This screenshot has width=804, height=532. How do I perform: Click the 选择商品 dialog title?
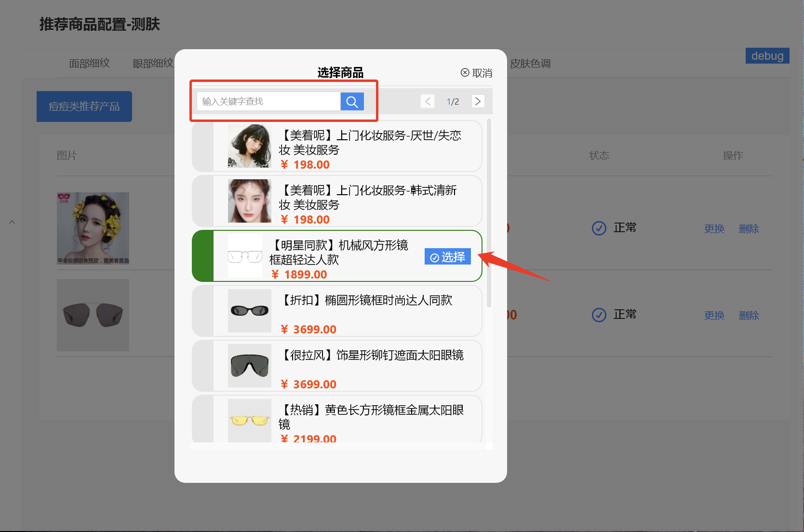click(x=340, y=73)
